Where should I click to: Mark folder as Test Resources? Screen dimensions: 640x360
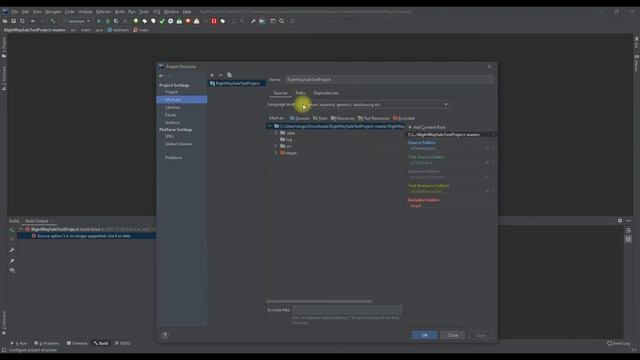[373, 118]
